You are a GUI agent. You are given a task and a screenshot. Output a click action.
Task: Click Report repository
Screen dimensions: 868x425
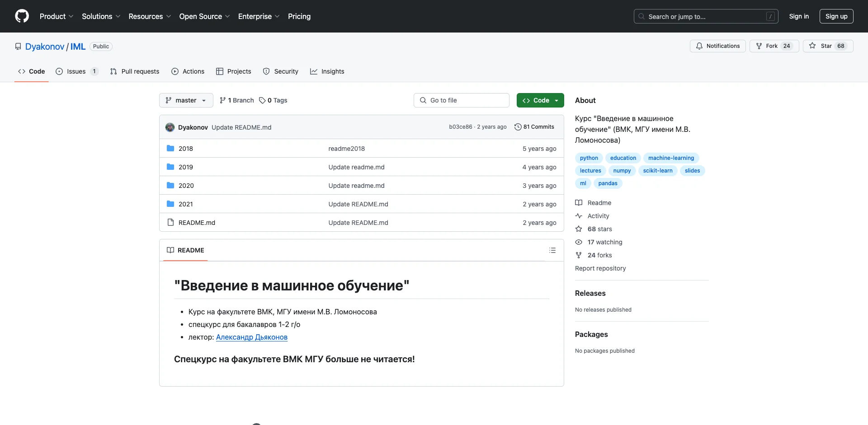(x=600, y=268)
